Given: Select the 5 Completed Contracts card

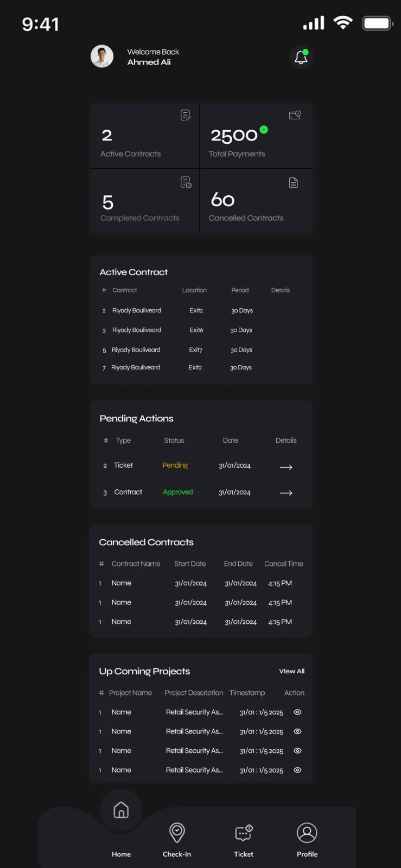Looking at the screenshot, I should [x=144, y=201].
